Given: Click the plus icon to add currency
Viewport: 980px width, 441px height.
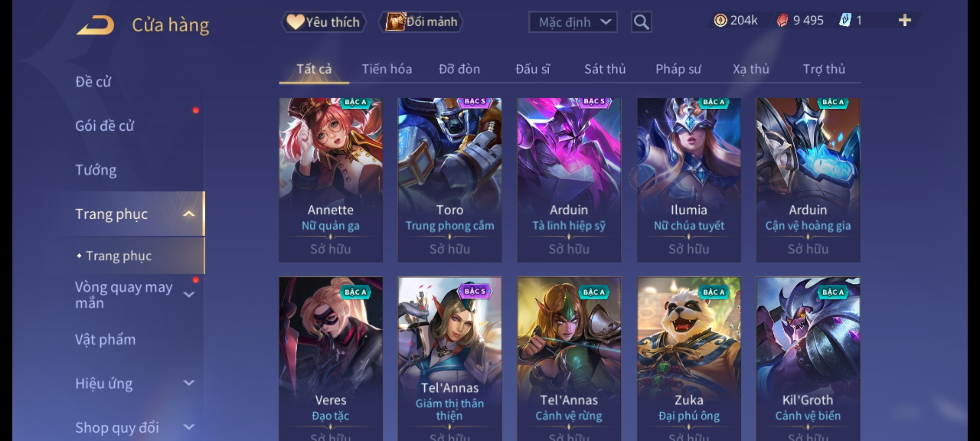Looking at the screenshot, I should tap(905, 20).
